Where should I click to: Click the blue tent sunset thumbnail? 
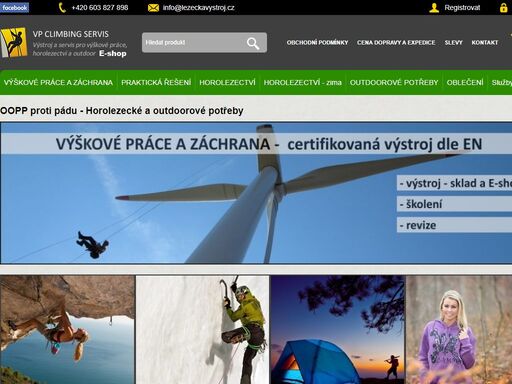(x=338, y=330)
